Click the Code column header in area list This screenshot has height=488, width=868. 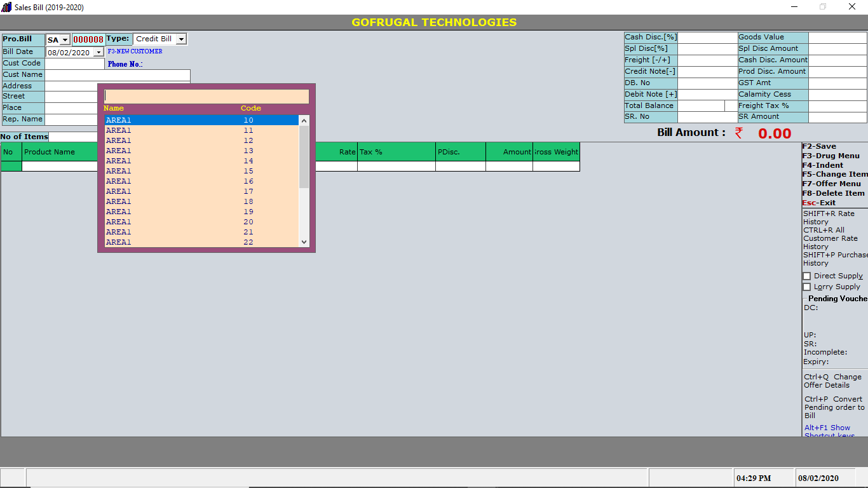[250, 108]
